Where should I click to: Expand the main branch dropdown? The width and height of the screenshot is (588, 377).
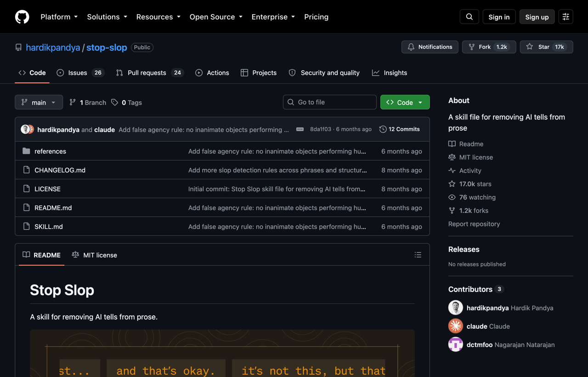point(39,102)
